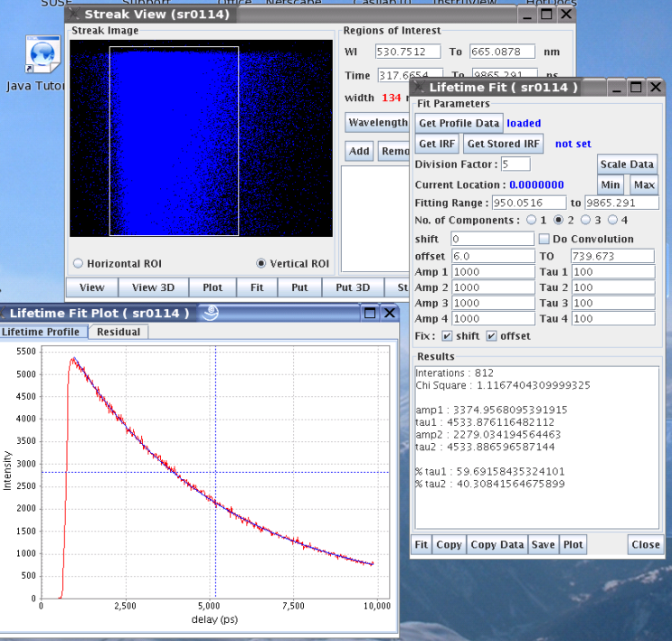Set number of components to 3
The height and width of the screenshot is (641, 672).
coord(586,220)
